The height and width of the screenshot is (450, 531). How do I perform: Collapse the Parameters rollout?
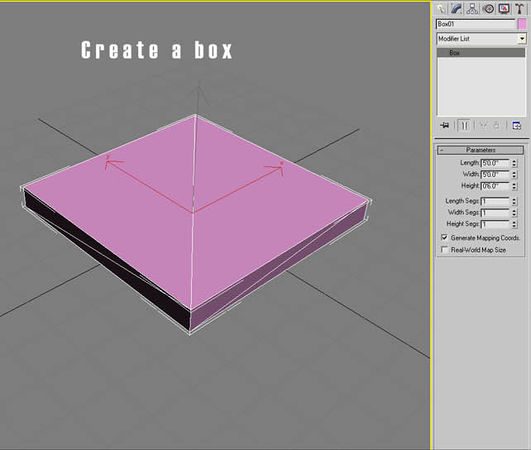[480, 150]
